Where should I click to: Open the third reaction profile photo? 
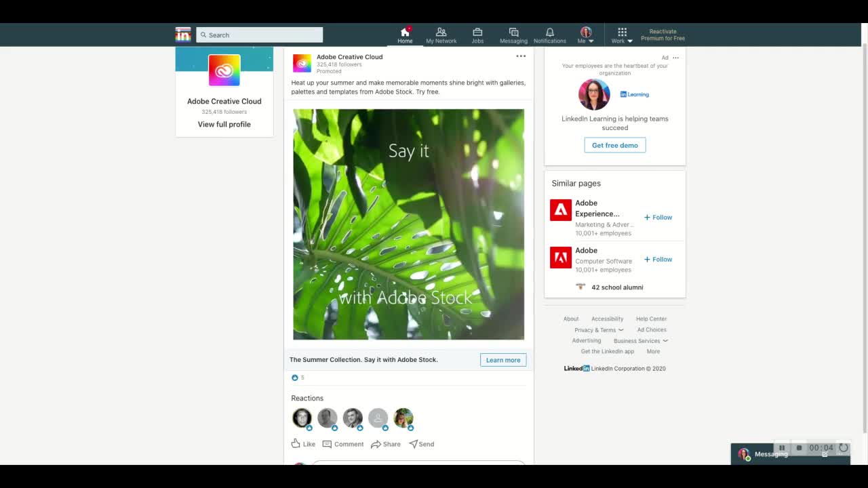(353, 418)
